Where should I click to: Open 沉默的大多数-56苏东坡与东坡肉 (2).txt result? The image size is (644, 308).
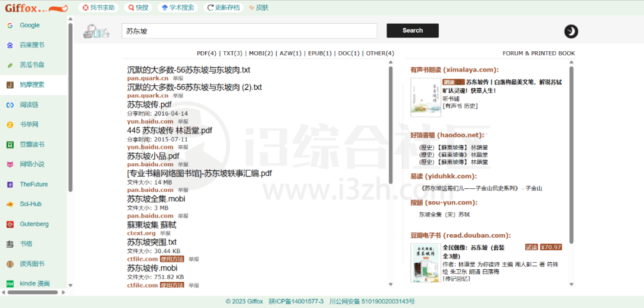click(x=194, y=88)
